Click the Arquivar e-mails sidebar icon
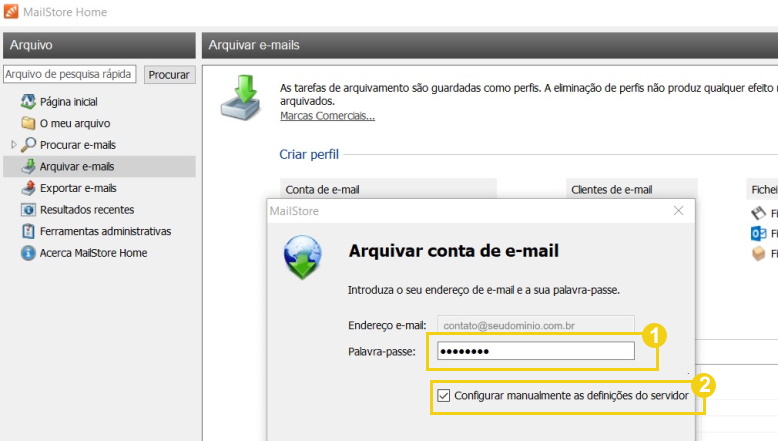The height and width of the screenshot is (441, 778). 28,166
